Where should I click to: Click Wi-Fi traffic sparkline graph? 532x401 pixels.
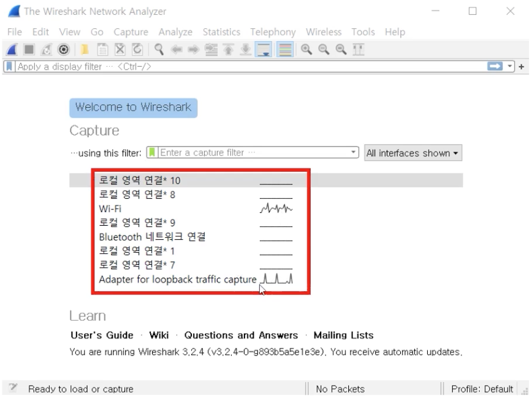[x=276, y=208]
